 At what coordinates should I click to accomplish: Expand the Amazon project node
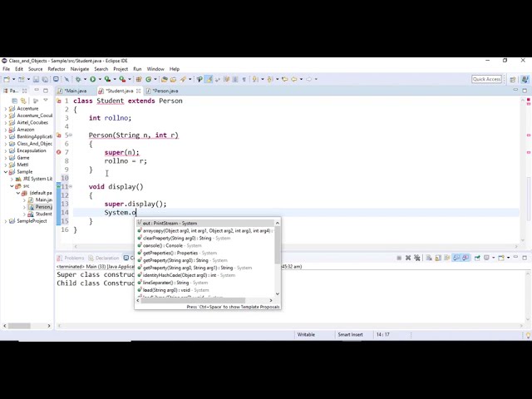tap(6, 130)
